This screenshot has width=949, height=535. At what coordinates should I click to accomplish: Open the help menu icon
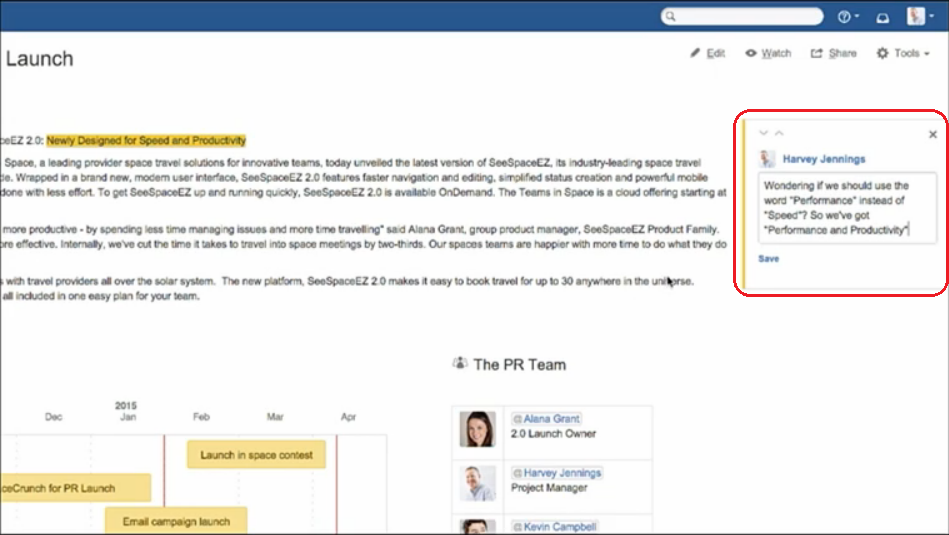(847, 17)
